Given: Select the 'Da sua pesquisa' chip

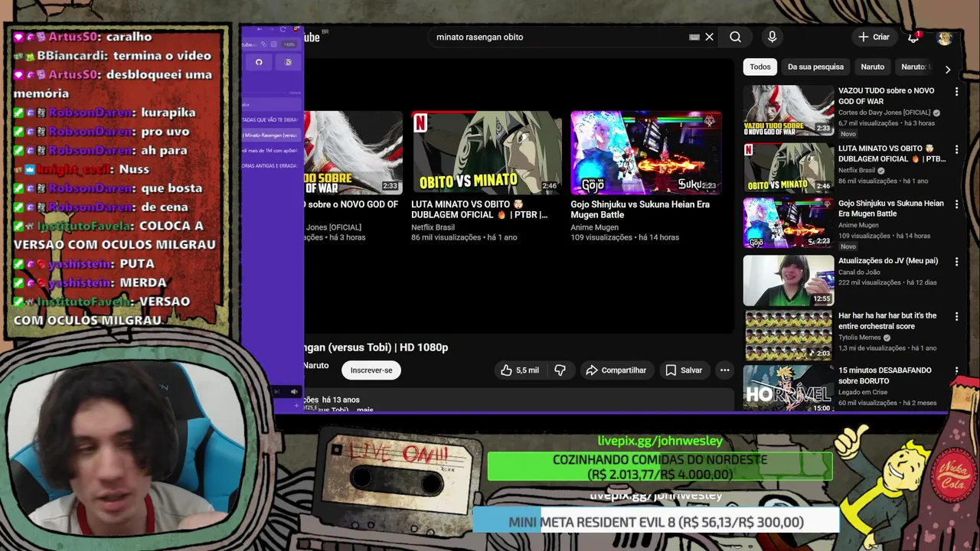Looking at the screenshot, I should pyautogui.click(x=815, y=67).
